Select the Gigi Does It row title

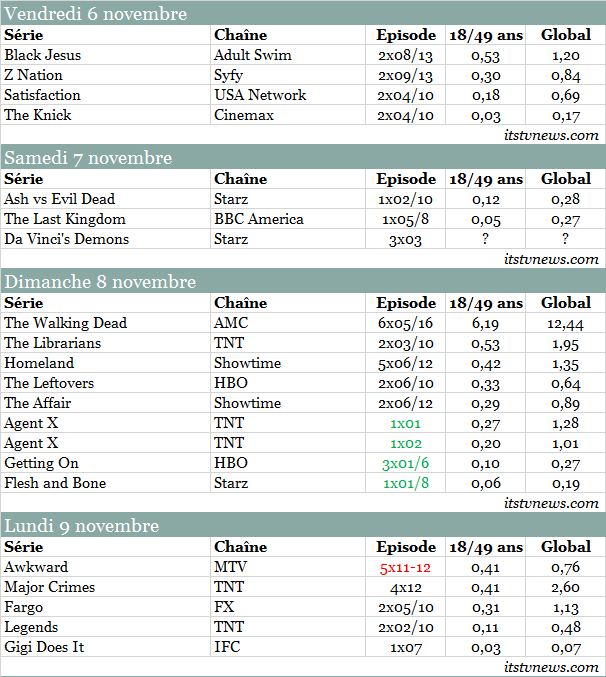click(x=45, y=647)
